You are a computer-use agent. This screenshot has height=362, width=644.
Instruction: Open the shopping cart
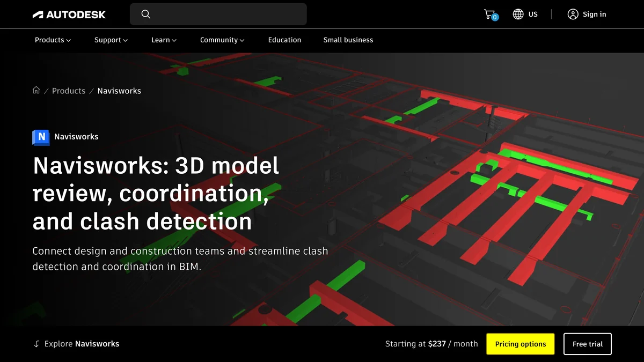491,14
